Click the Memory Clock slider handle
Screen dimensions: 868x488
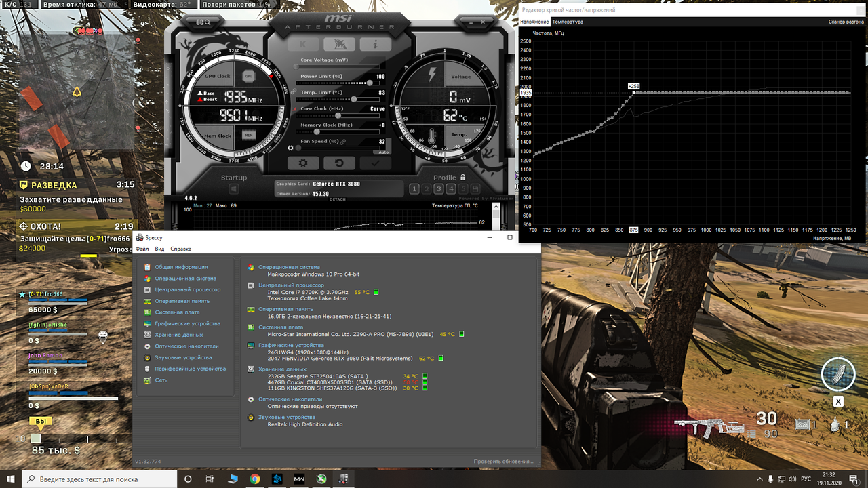[317, 131]
